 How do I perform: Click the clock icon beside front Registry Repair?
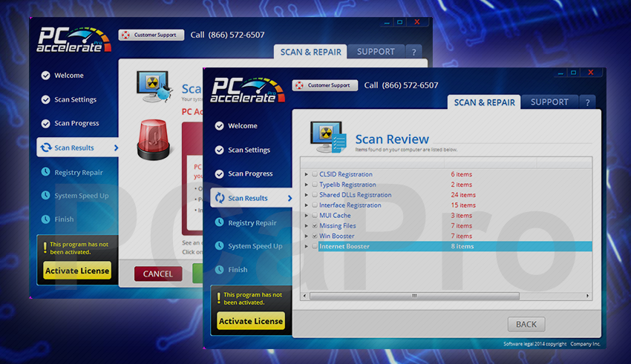[x=219, y=222]
